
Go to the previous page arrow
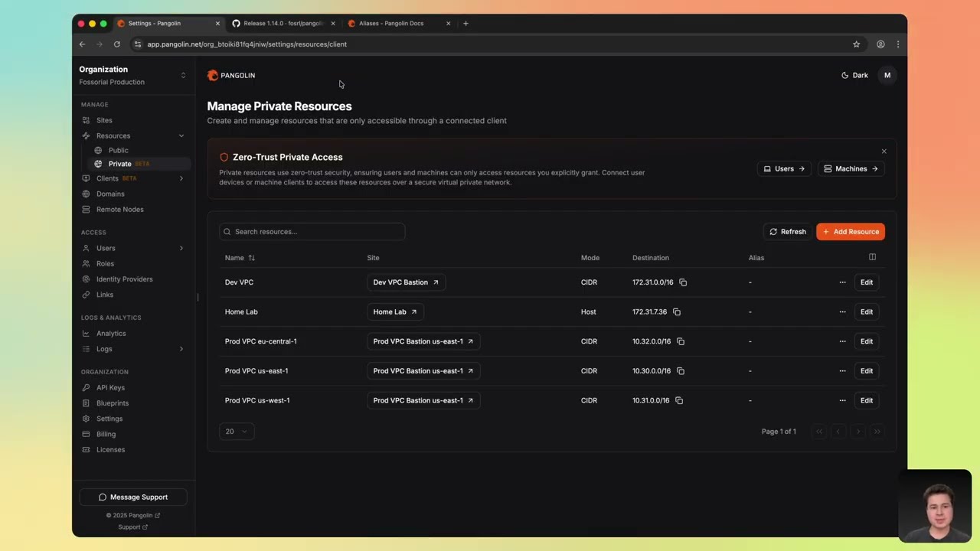(838, 432)
